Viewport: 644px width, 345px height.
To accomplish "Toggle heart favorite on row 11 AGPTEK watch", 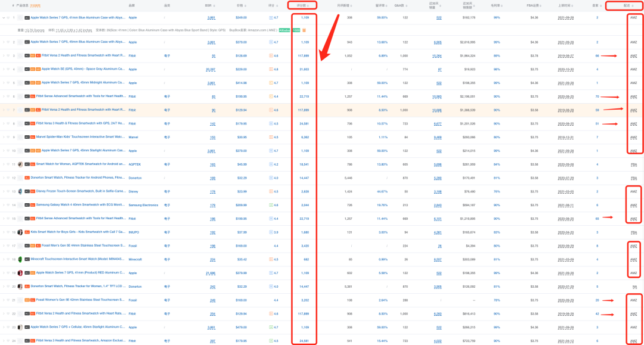I will pyautogui.click(x=8, y=164).
